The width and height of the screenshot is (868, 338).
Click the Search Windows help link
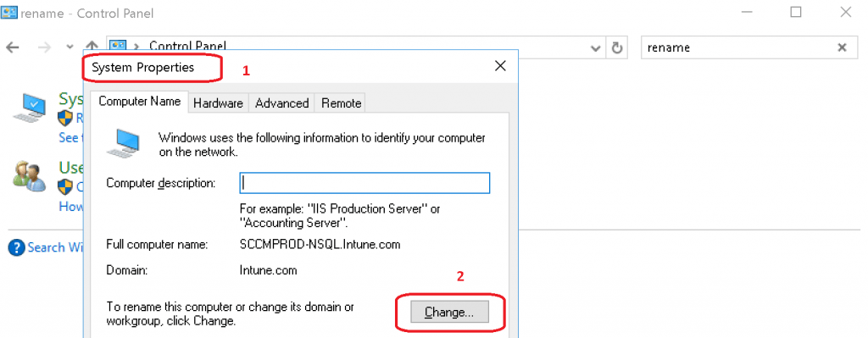tap(54, 247)
